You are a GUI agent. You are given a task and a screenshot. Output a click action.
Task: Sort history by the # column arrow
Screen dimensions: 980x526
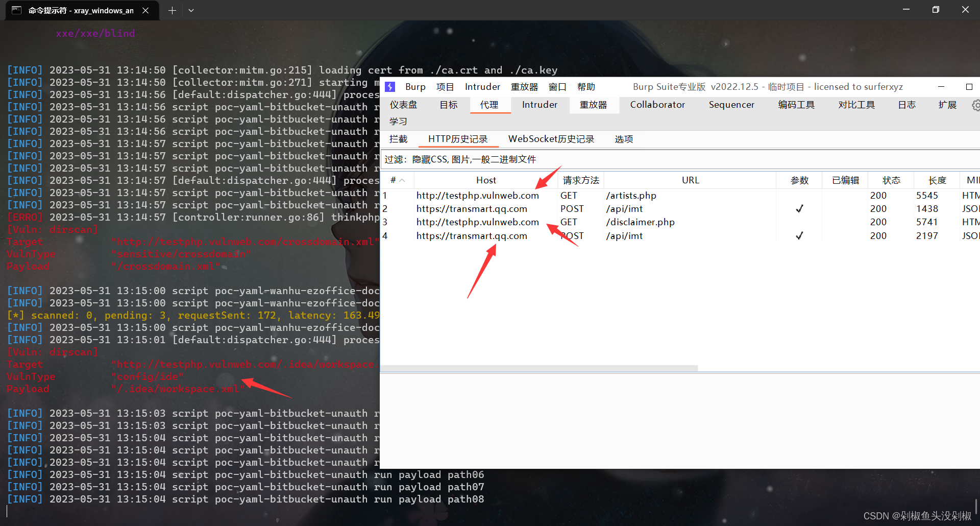coord(402,180)
